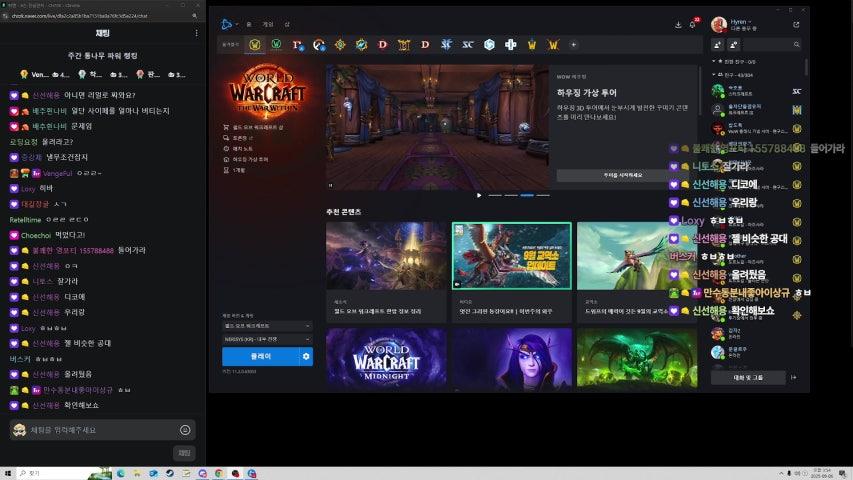Open the 홈 tab in Battle.net
This screenshot has height=480, width=853.
[249, 24]
